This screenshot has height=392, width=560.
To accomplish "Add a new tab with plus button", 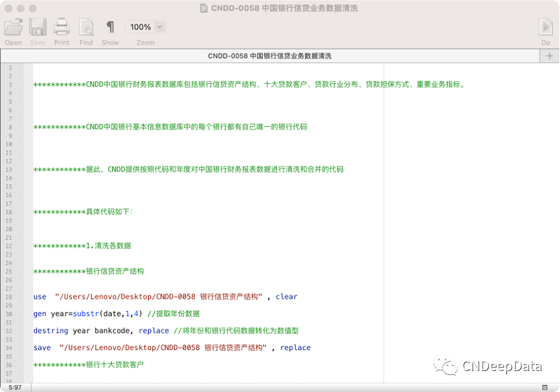I will point(550,56).
